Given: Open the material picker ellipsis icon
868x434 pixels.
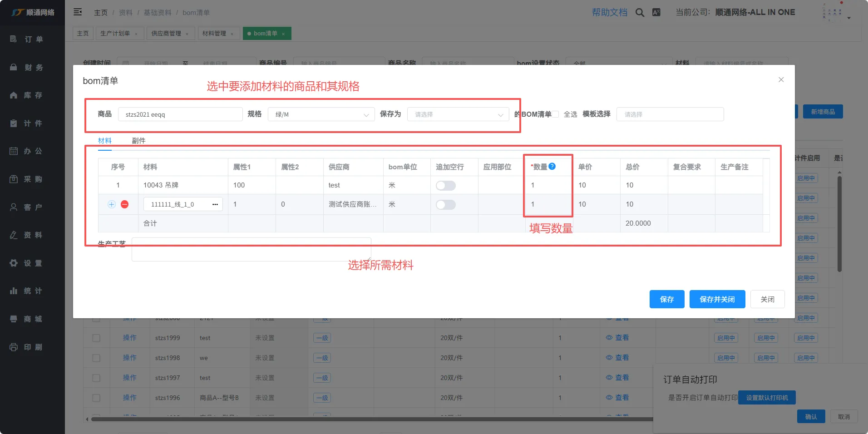Looking at the screenshot, I should [215, 204].
